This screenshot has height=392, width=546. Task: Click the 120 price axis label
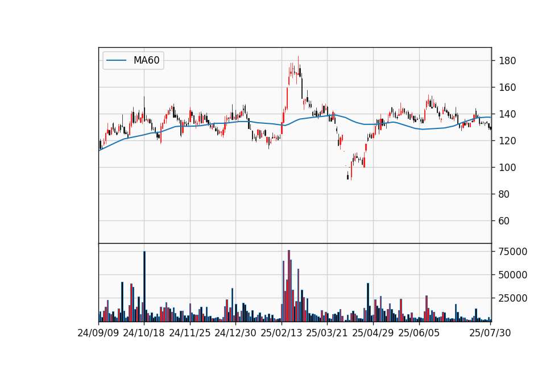507,141
